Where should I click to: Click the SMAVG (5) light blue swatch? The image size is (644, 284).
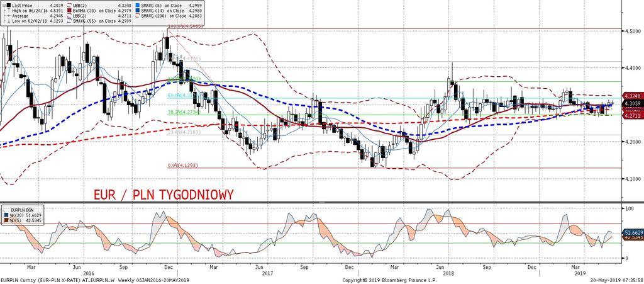click(x=138, y=5)
